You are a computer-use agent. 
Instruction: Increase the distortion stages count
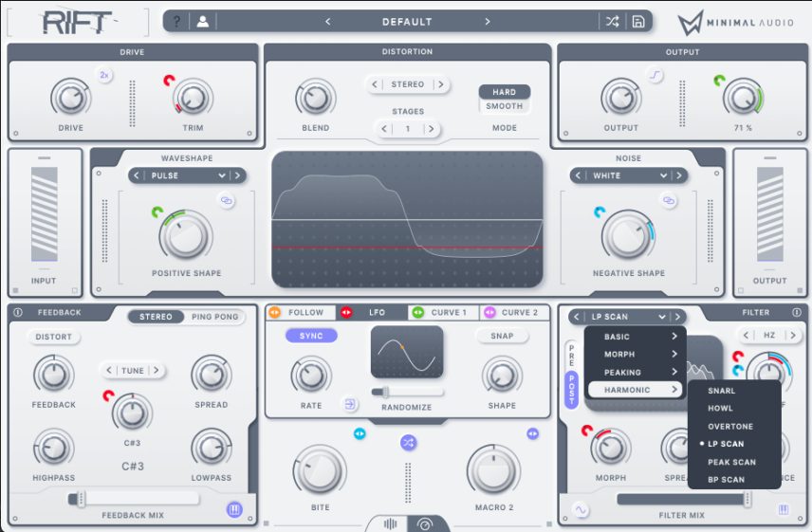432,129
